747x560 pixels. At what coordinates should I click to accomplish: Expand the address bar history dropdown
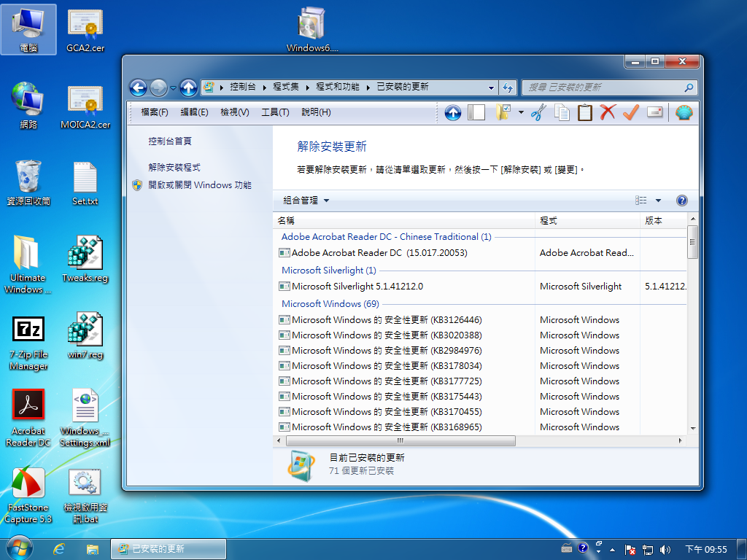pos(491,87)
